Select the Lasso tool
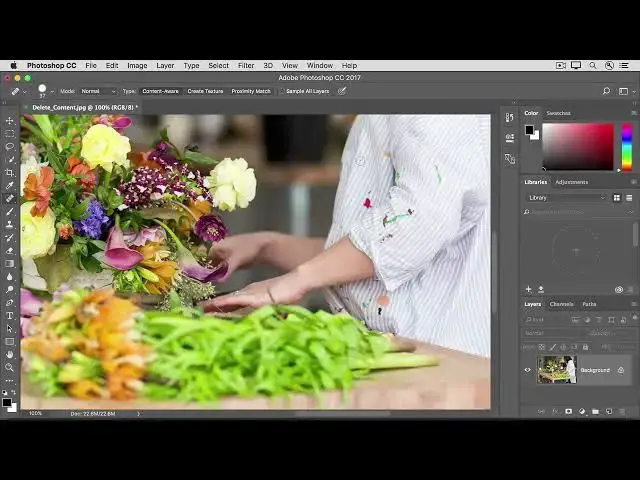Image resolution: width=640 pixels, height=480 pixels. point(10,147)
